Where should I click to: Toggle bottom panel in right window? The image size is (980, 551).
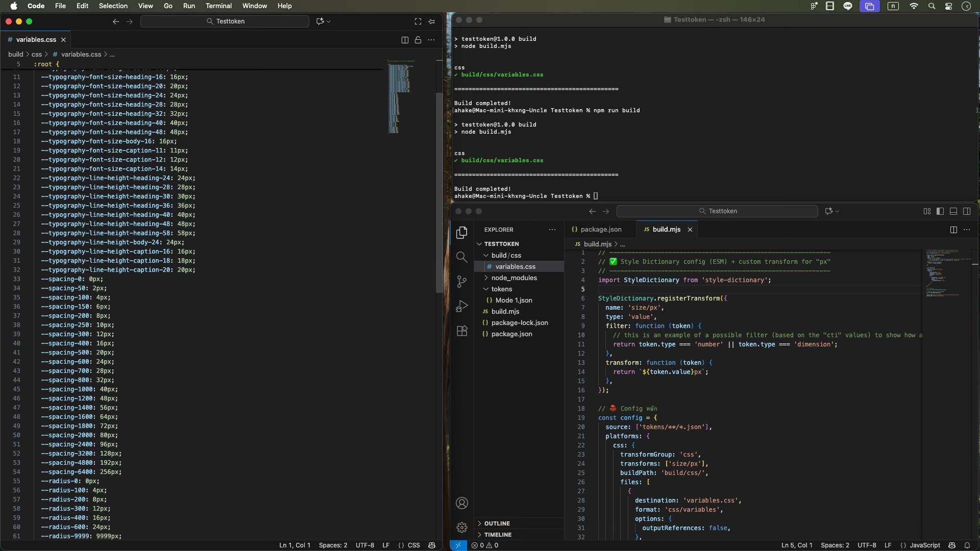click(953, 211)
